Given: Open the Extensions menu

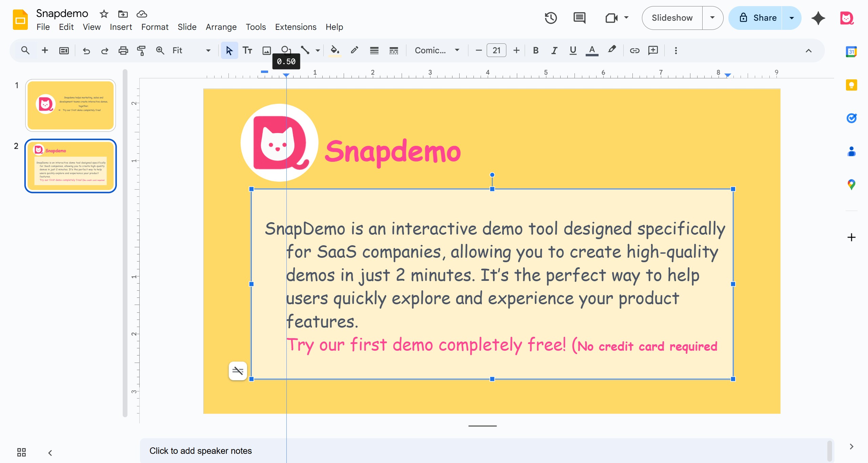Looking at the screenshot, I should point(296,27).
